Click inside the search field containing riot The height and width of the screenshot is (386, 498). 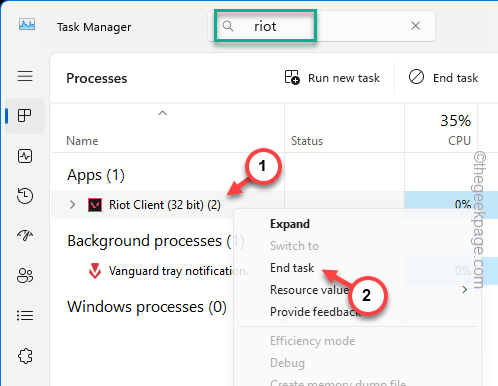click(x=322, y=26)
